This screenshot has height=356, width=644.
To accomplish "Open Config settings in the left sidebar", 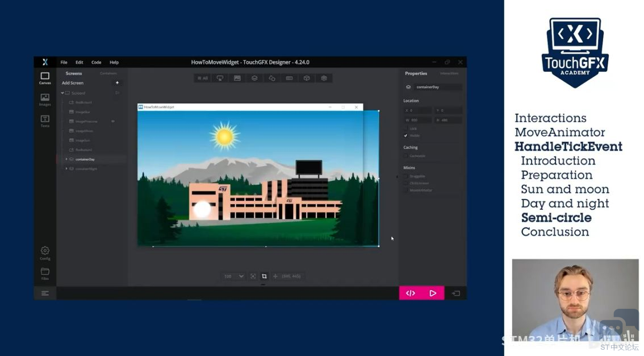I will pos(45,253).
